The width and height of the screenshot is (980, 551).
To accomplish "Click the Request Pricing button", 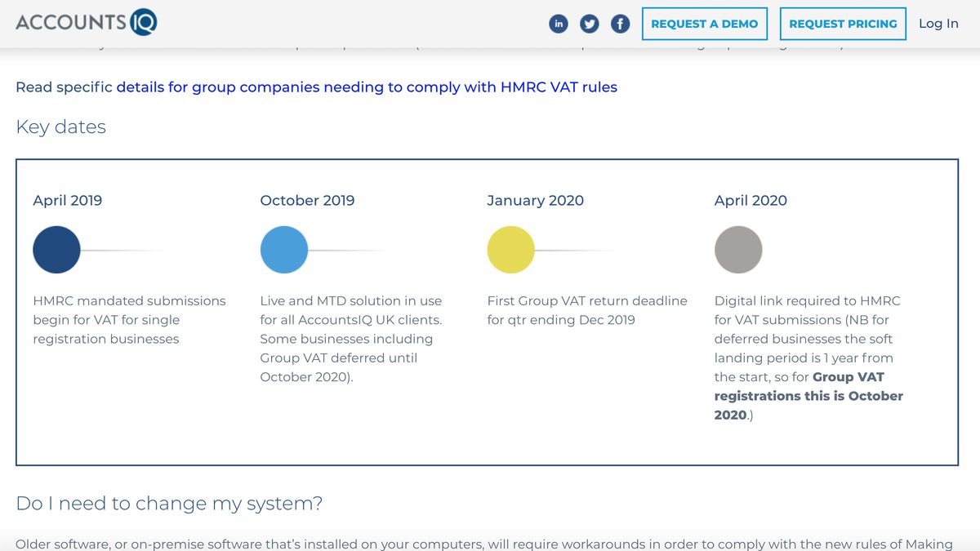I will 842,24.
